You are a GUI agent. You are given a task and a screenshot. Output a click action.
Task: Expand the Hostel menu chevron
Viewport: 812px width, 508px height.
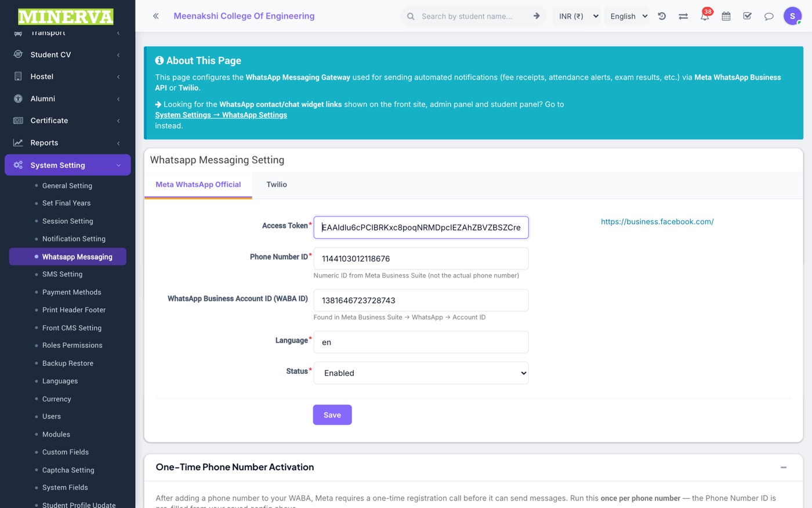(118, 77)
